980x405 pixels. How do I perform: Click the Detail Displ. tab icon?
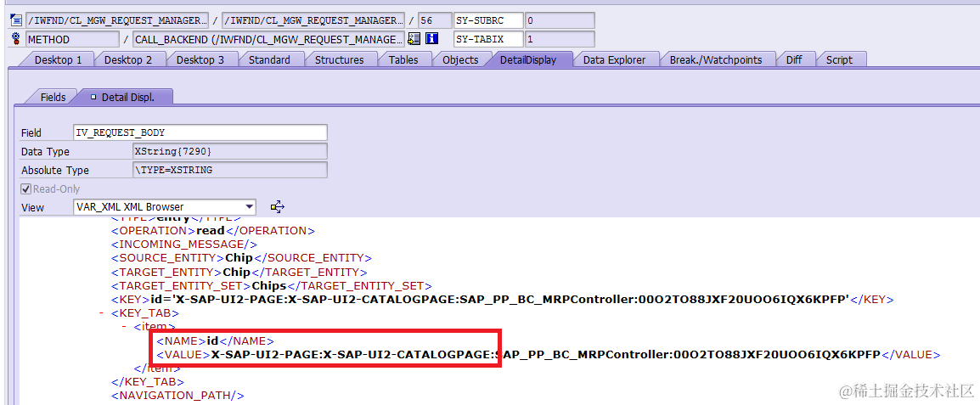tap(93, 97)
